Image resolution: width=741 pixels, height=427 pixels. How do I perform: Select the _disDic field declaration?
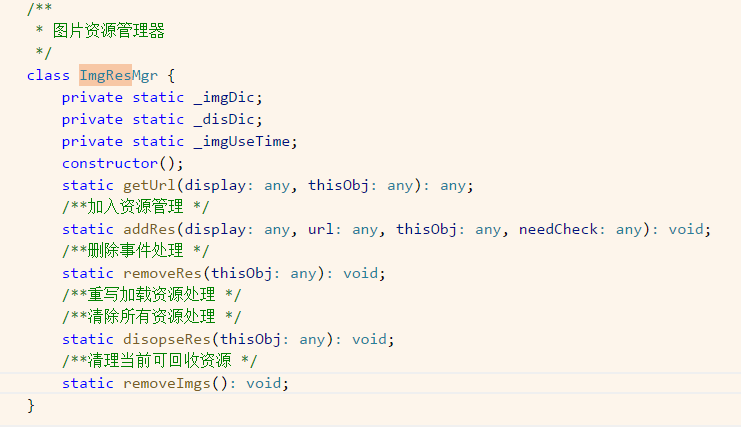[x=162, y=120]
